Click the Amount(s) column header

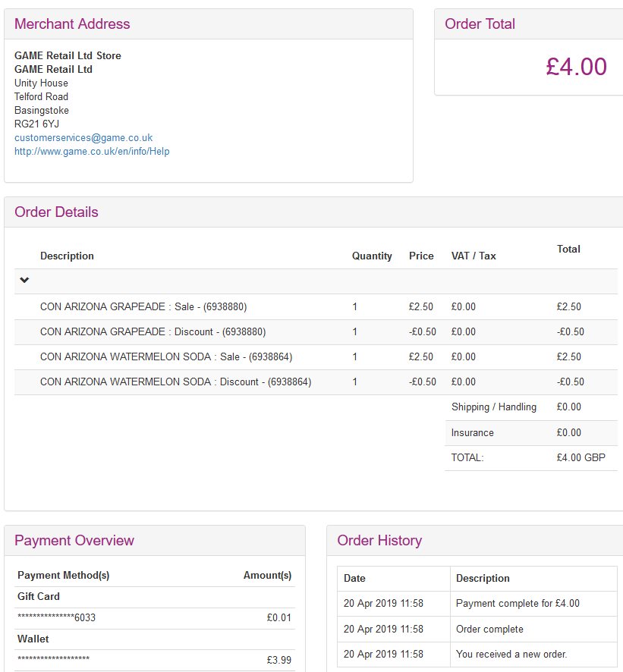tap(268, 575)
